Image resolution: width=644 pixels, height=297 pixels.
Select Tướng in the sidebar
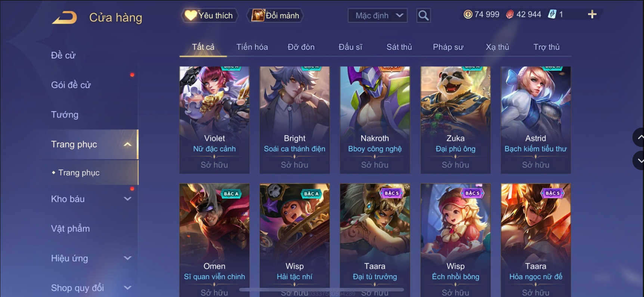click(x=65, y=115)
